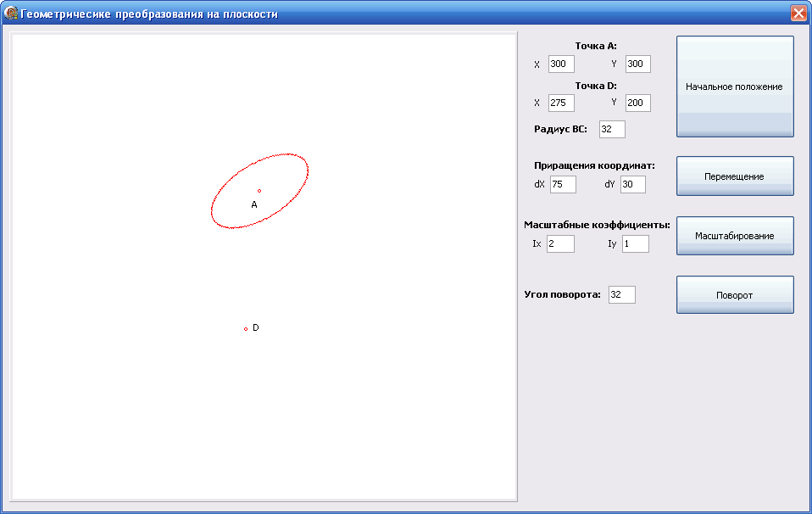Click the Ix scale coefficient field
812x514 pixels.
pos(560,244)
